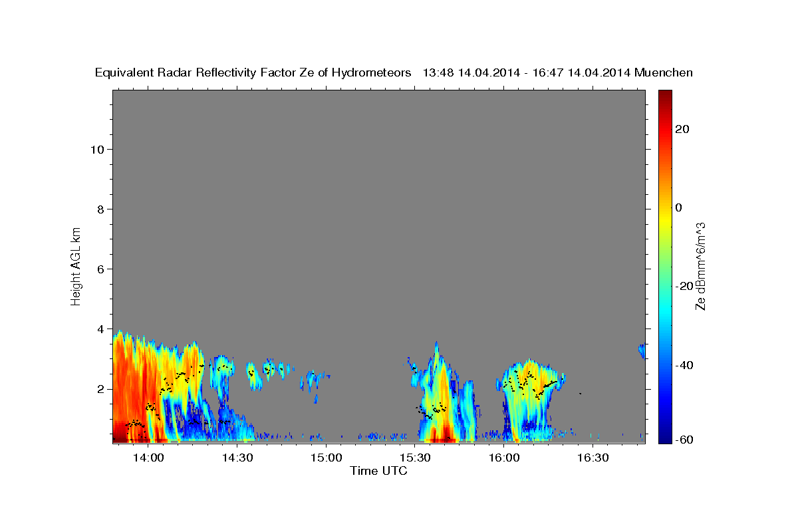Click the 'Height AGL km' axis label

click(x=76, y=265)
